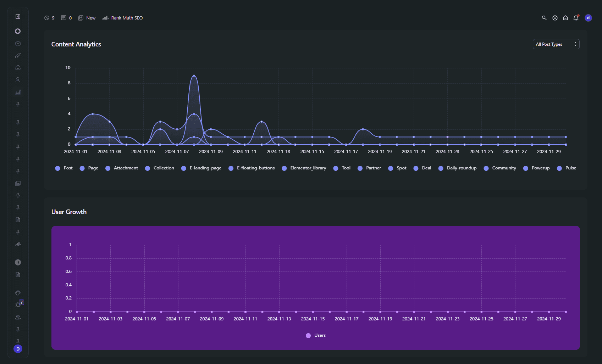Open the capital D avatar at the sidebar bottom
This screenshot has width=602, height=364.
pos(18,349)
